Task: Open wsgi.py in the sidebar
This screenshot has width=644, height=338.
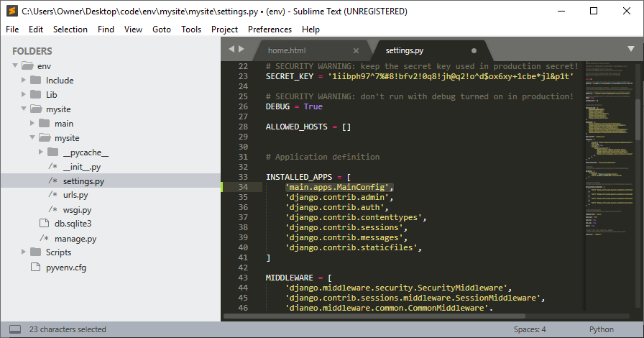Action: (x=77, y=210)
